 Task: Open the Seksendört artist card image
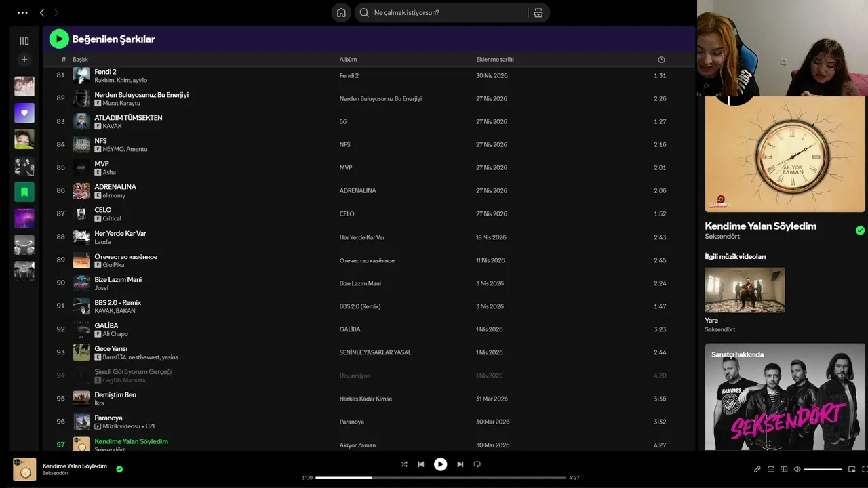point(785,396)
